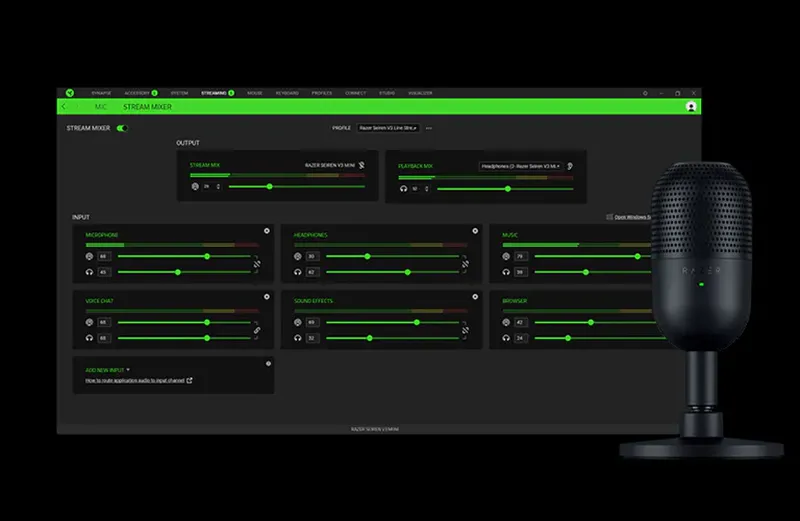Click the mute icon on the Stream Mix output
Image resolution: width=800 pixels, height=521 pixels.
click(362, 166)
